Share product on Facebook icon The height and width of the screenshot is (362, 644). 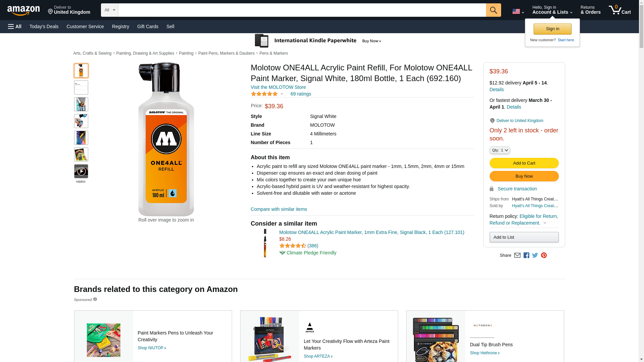coord(526,255)
